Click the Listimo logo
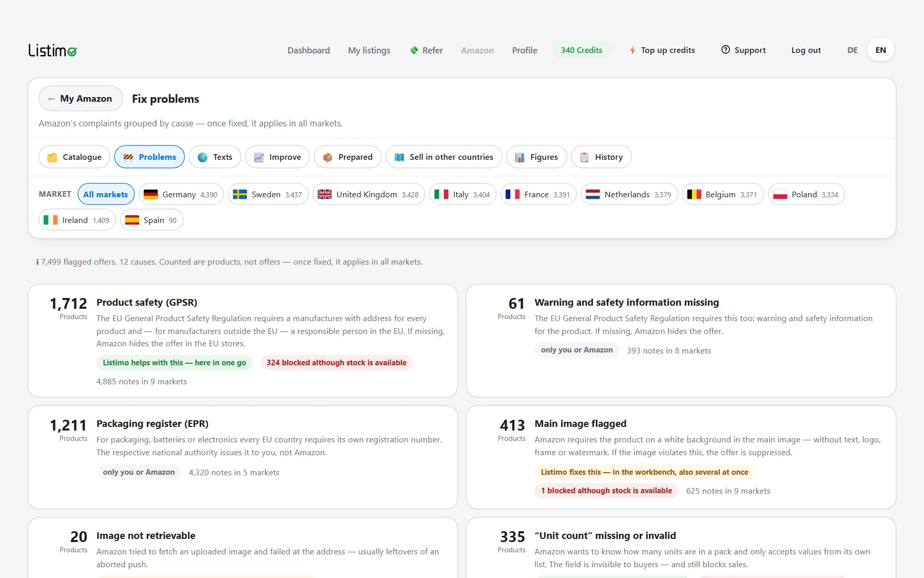 coord(52,50)
